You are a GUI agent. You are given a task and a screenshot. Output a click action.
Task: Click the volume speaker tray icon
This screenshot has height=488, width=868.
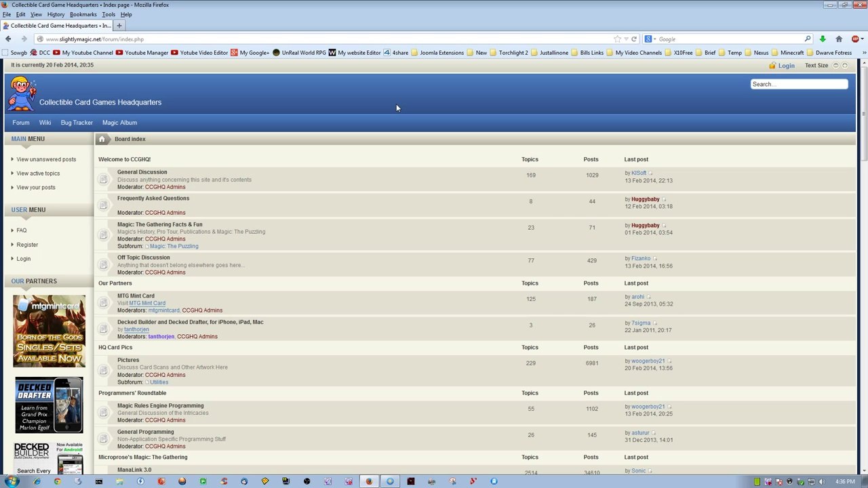click(x=821, y=482)
